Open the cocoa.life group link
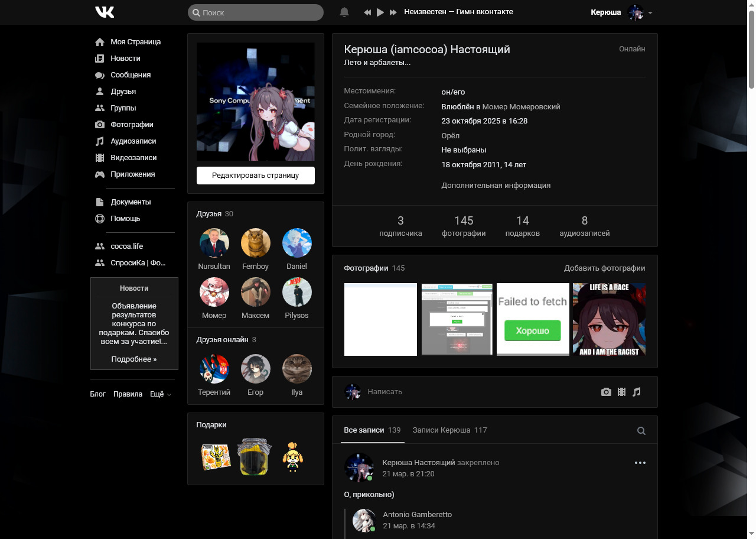 click(127, 246)
